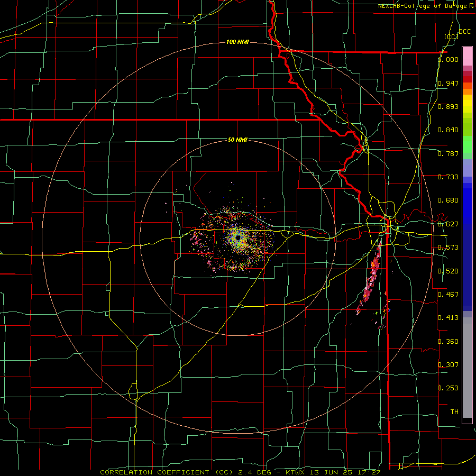
Task: Click the NEXLAB-College of DuPage header text
Action: (422, 6)
